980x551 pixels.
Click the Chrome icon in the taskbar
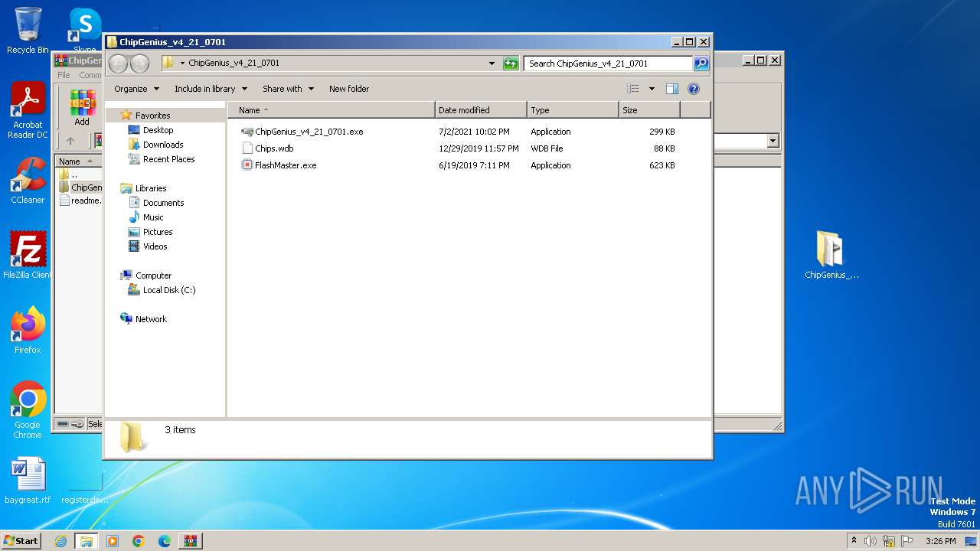tap(139, 541)
